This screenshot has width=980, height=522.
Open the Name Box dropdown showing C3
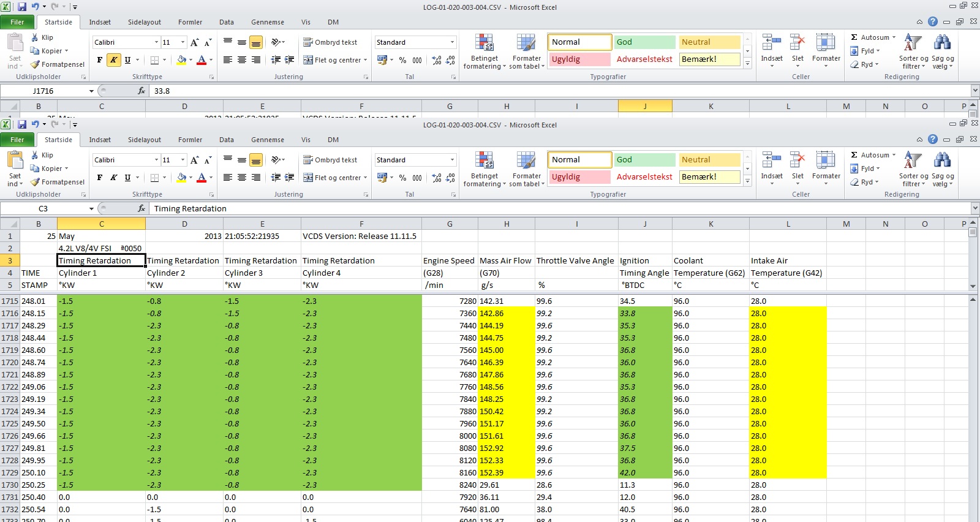pyautogui.click(x=91, y=209)
